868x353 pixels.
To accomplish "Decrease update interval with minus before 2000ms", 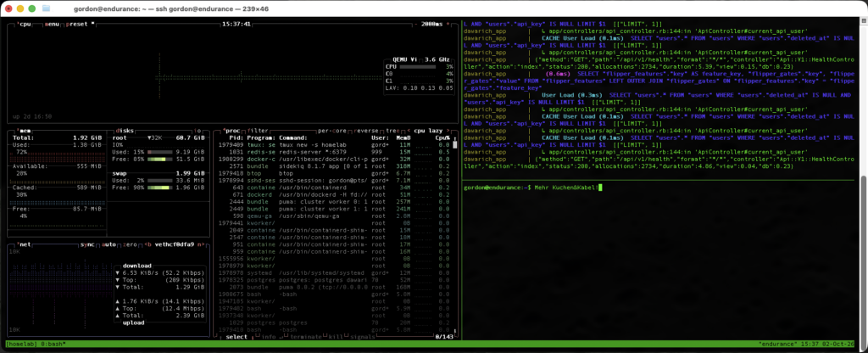I will [415, 25].
